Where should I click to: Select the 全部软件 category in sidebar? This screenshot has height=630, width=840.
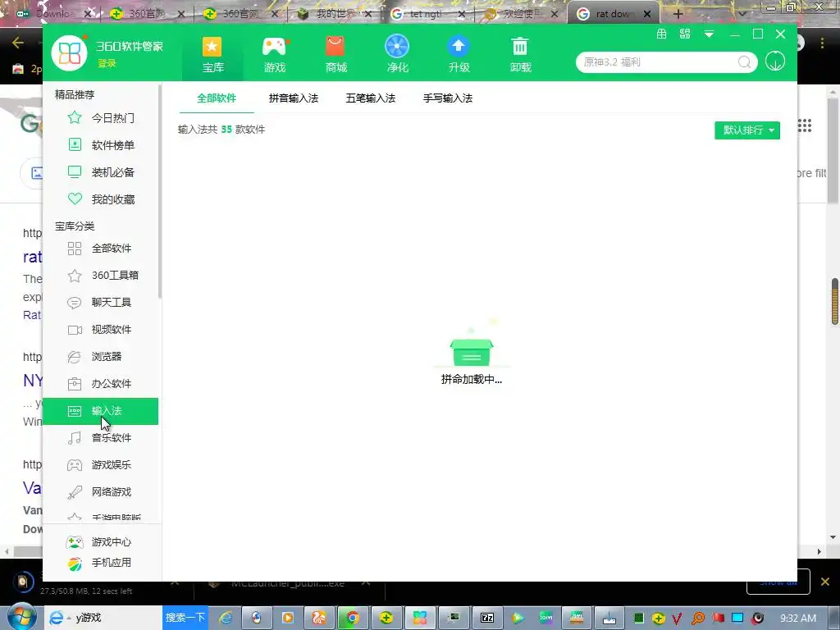pyautogui.click(x=101, y=248)
